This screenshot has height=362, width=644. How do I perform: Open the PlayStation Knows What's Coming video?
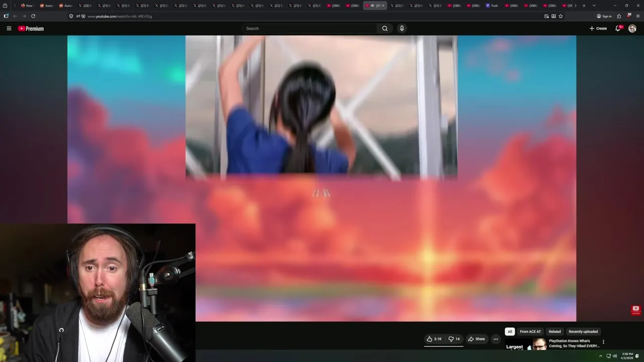574,343
